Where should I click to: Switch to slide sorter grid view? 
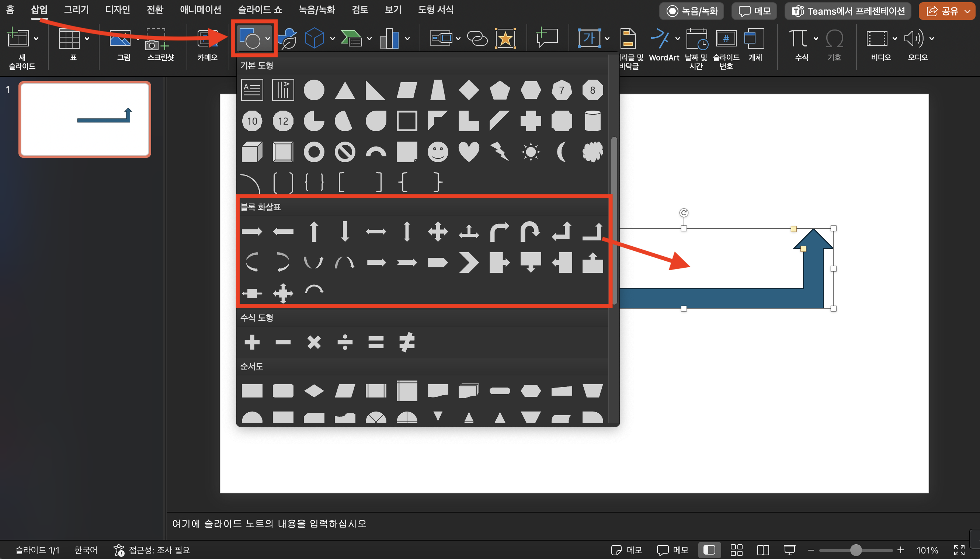(x=736, y=550)
